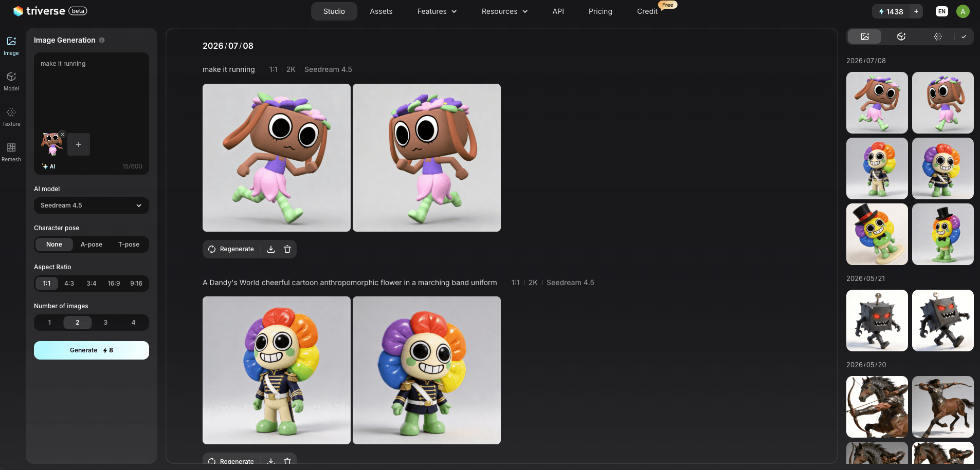Switch language with EN button
980x470 pixels.
coord(942,11)
